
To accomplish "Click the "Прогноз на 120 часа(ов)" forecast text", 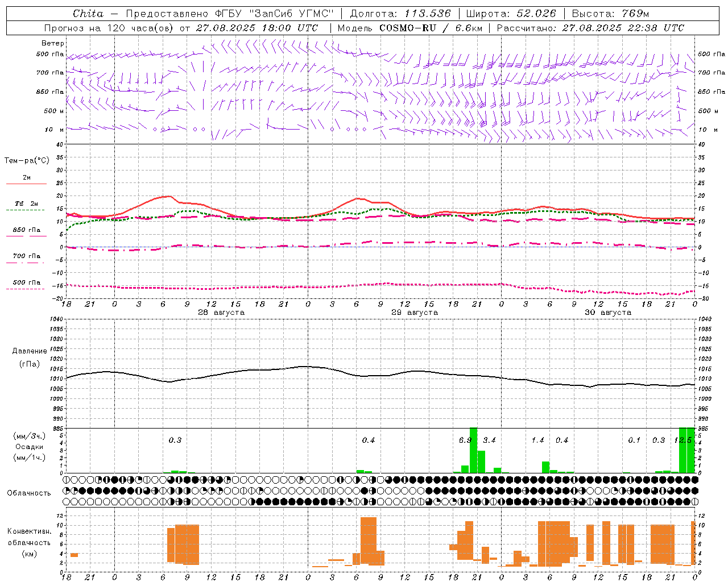I will click(x=109, y=28).
